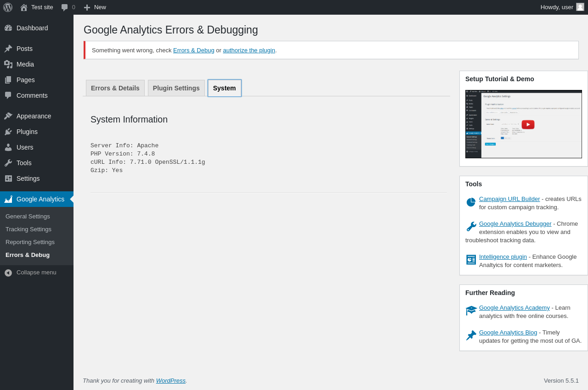The width and height of the screenshot is (588, 390).
Task: Open the Google Analytics menu
Action: pyautogui.click(x=37, y=199)
